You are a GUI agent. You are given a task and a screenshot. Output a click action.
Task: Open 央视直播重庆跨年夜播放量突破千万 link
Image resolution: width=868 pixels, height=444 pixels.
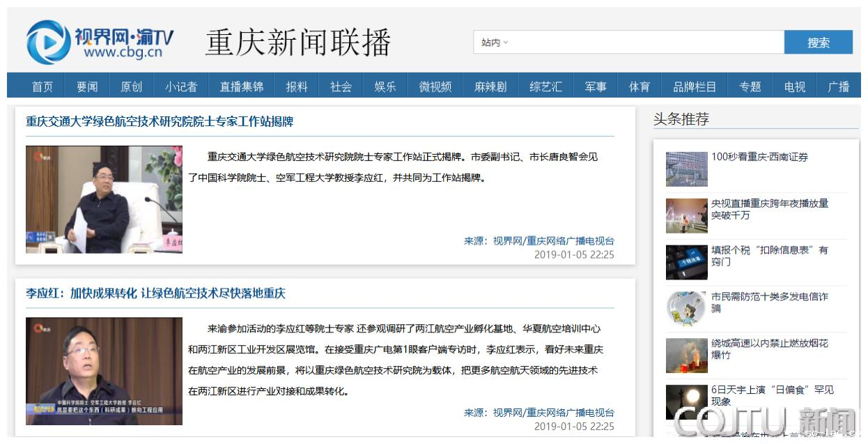click(x=769, y=209)
